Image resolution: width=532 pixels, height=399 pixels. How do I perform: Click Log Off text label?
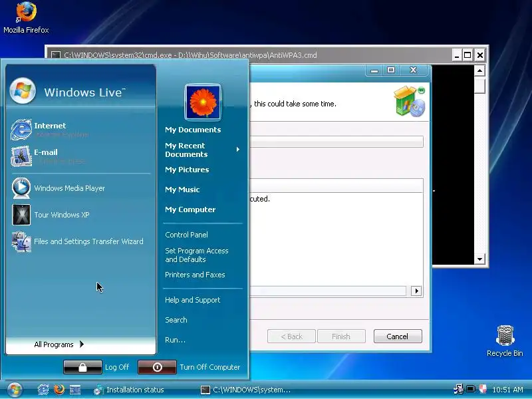click(117, 367)
